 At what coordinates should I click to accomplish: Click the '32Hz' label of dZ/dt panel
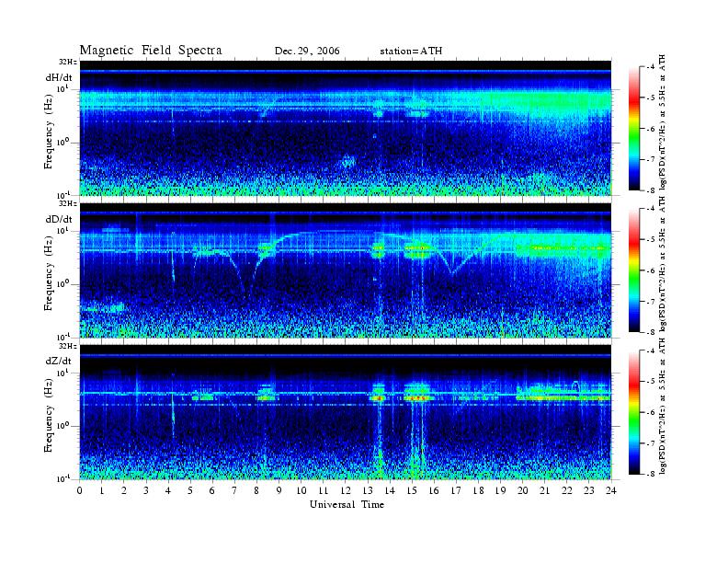click(x=68, y=346)
